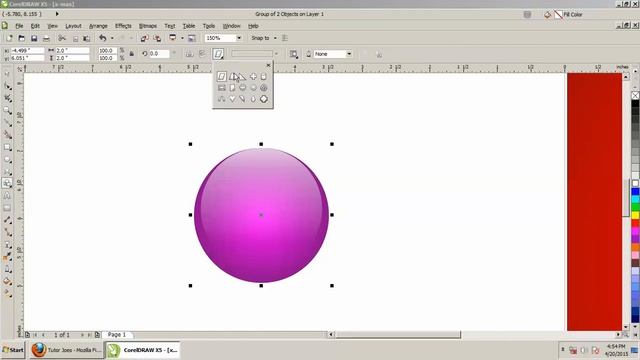Viewport: 640px width, 360px height.
Task: Open the Tools menu
Action: [209, 26]
